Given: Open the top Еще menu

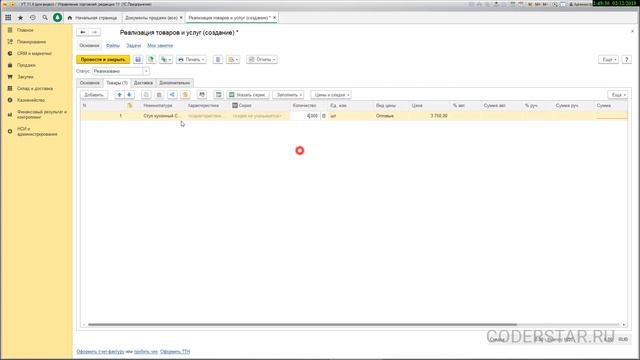Looking at the screenshot, I should coord(609,60).
